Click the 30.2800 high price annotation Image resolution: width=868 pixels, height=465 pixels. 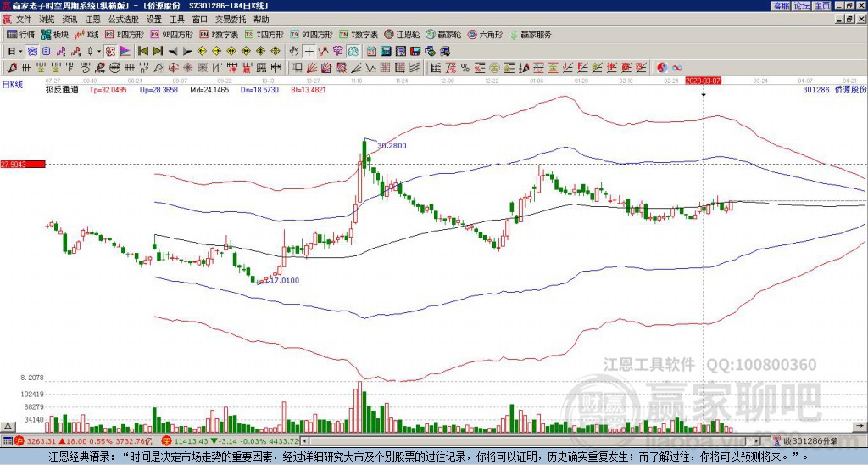click(392, 146)
